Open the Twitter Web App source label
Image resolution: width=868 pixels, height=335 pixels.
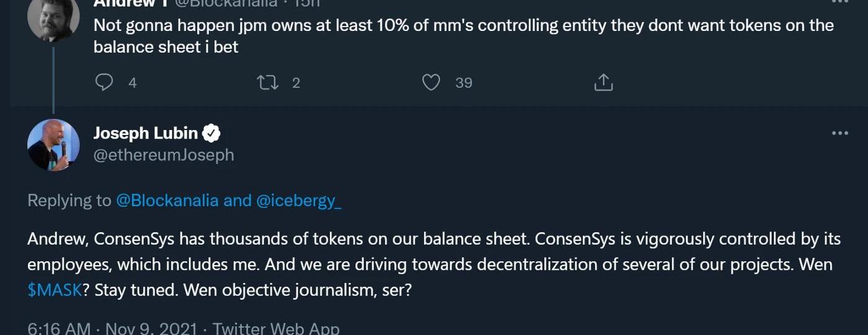[276, 328]
